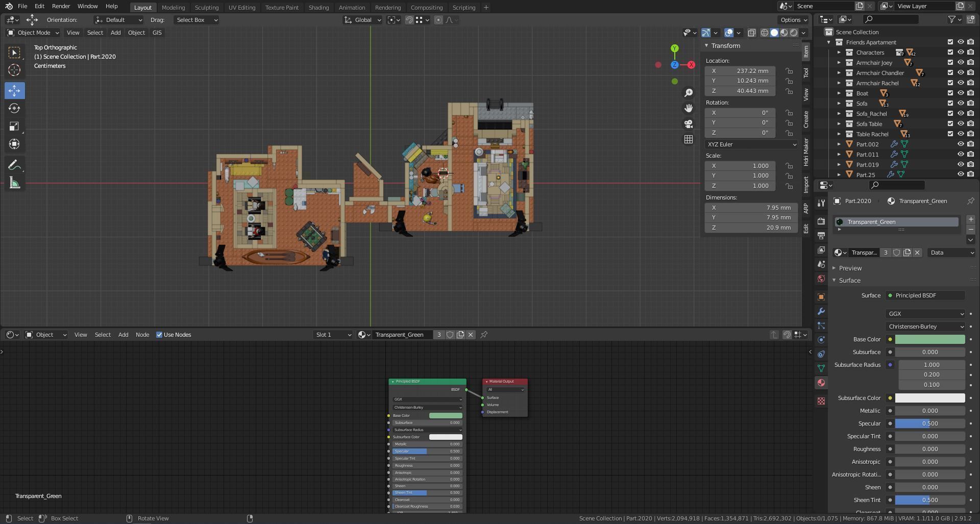
Task: Toggle the Boat collection exclude checkbox
Action: (x=950, y=93)
